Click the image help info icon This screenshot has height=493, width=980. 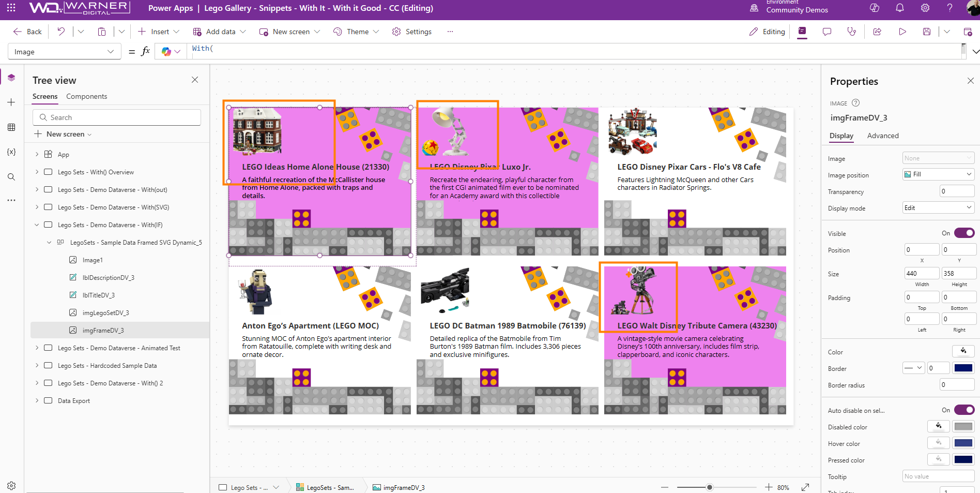[855, 103]
